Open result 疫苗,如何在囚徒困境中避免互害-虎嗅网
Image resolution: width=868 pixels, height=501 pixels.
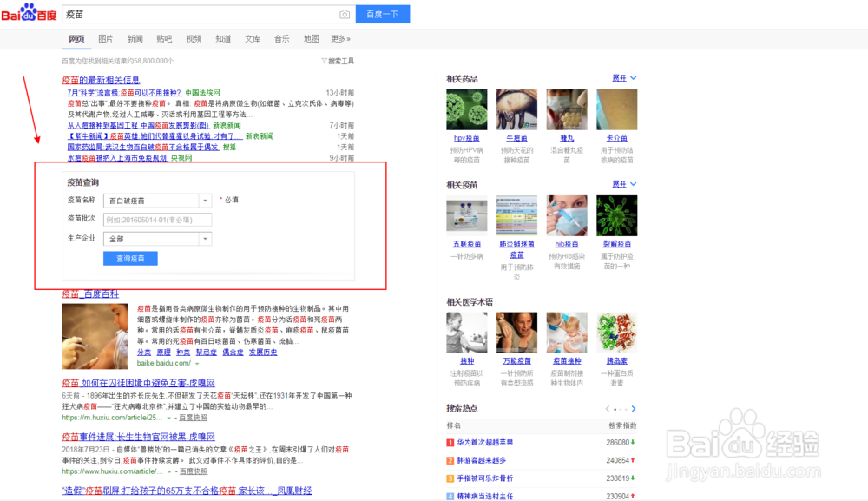click(138, 383)
